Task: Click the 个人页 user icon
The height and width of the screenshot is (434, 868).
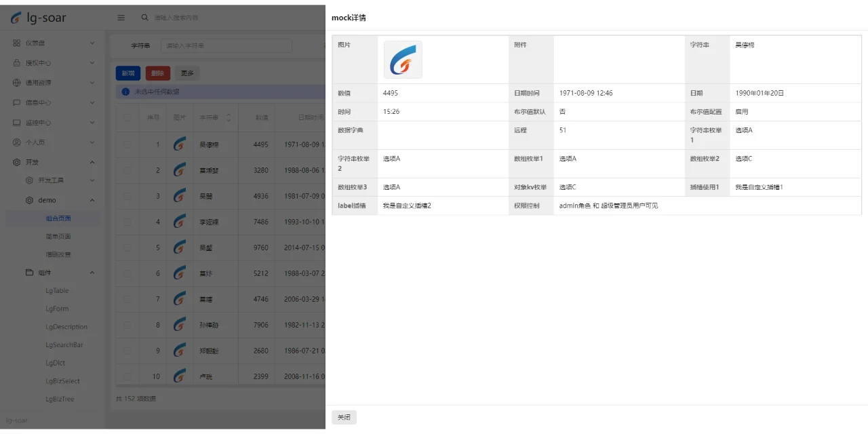Action: coord(16,142)
